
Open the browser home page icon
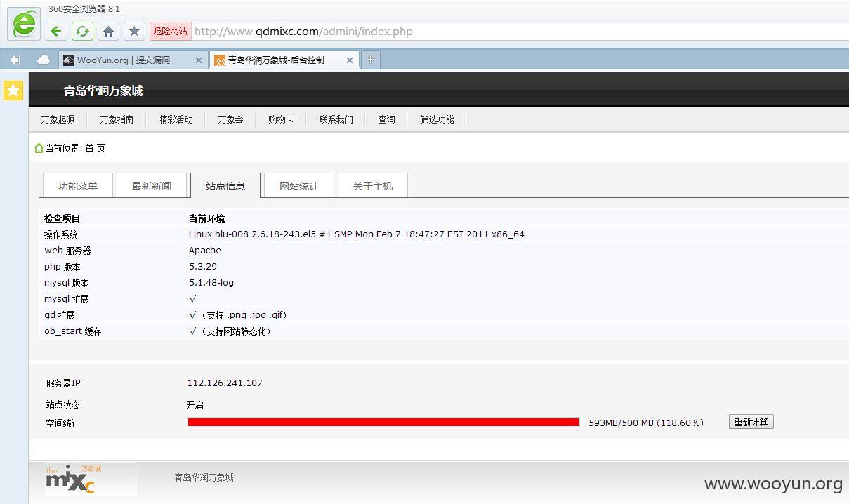108,31
